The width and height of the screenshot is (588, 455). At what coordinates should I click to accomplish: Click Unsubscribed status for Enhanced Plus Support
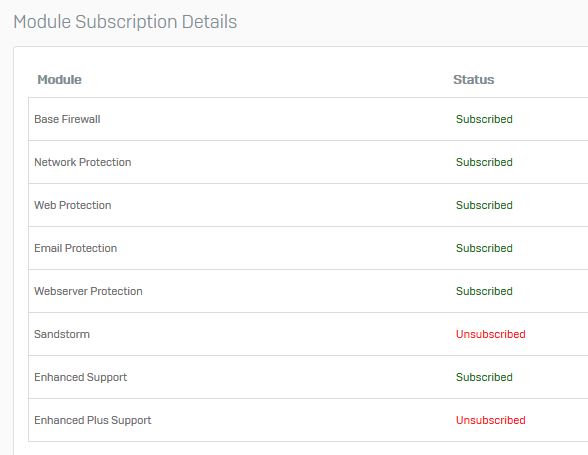[490, 420]
